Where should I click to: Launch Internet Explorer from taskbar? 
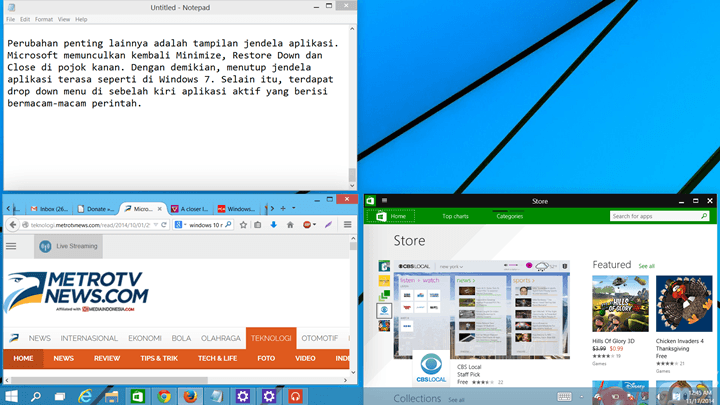85,396
